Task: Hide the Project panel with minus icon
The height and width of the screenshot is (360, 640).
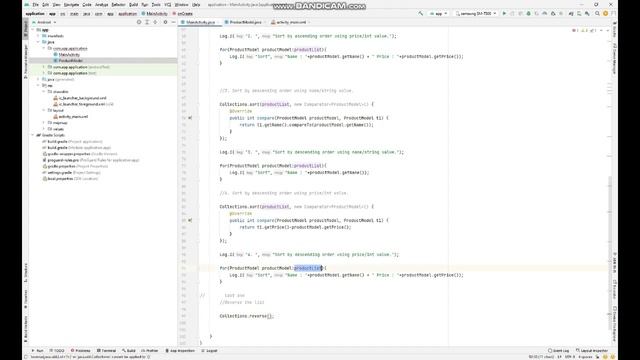Action: [x=173, y=22]
